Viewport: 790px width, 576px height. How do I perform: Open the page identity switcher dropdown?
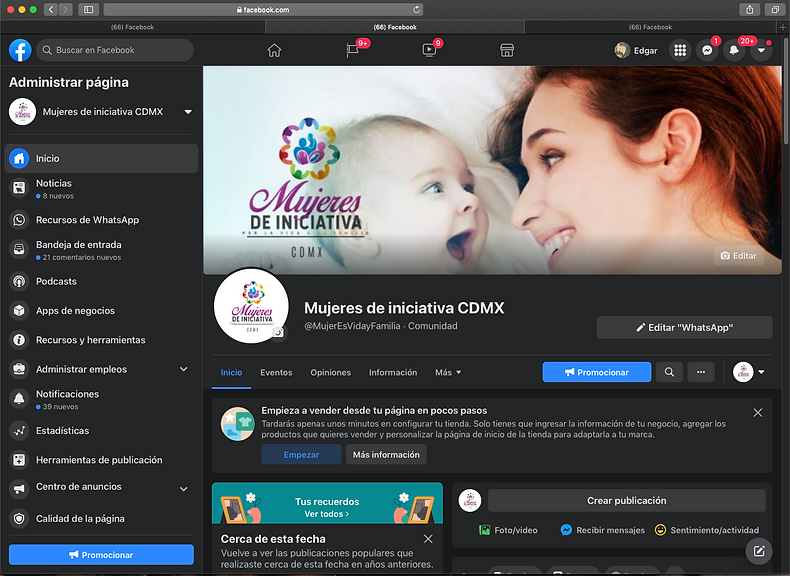click(749, 372)
